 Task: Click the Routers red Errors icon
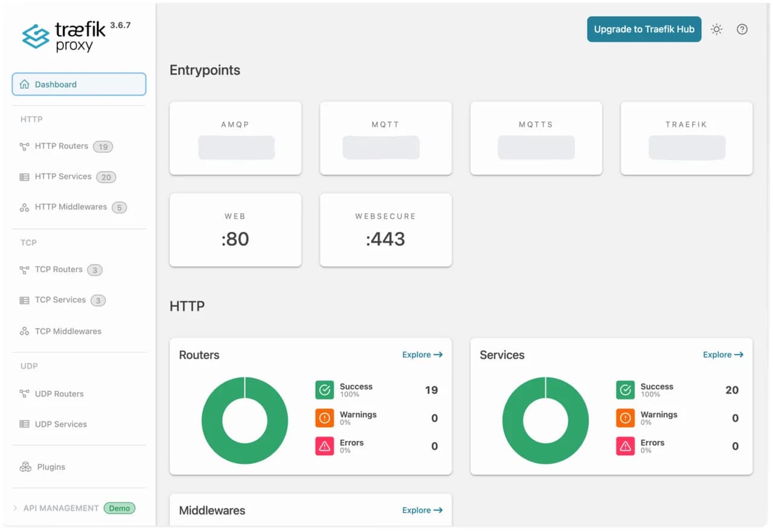coord(325,446)
